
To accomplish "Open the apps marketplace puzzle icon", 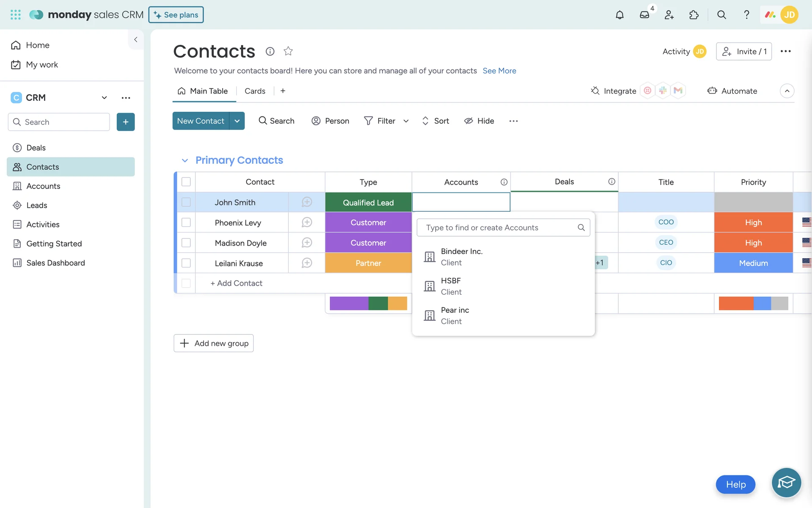I will coord(694,15).
